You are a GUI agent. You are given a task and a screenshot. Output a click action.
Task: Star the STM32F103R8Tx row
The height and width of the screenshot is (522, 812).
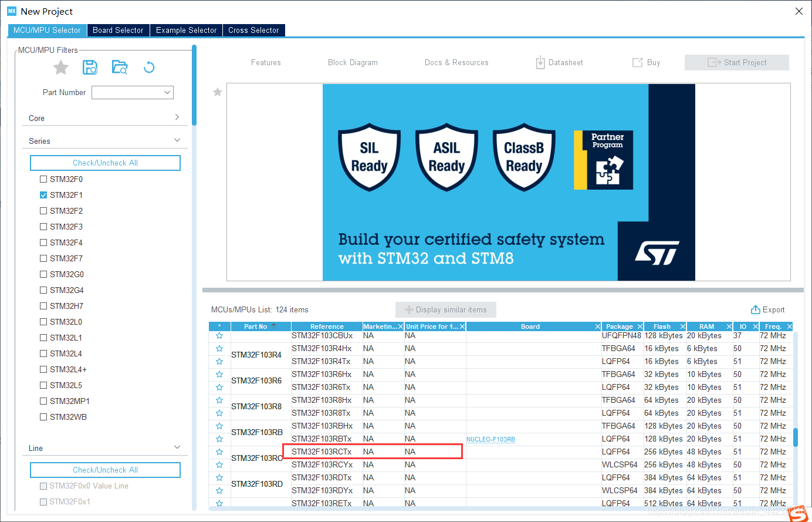point(219,413)
